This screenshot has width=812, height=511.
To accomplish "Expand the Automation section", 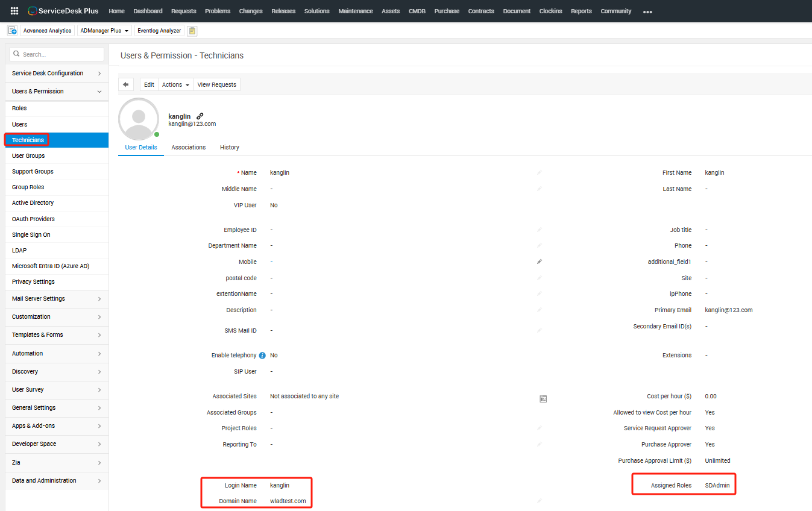I will 57,354.
